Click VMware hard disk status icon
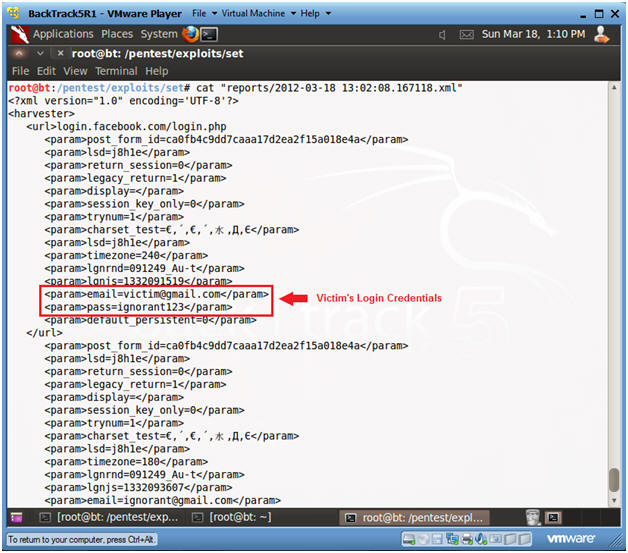Viewport: 628px width, 553px height. [x=409, y=539]
